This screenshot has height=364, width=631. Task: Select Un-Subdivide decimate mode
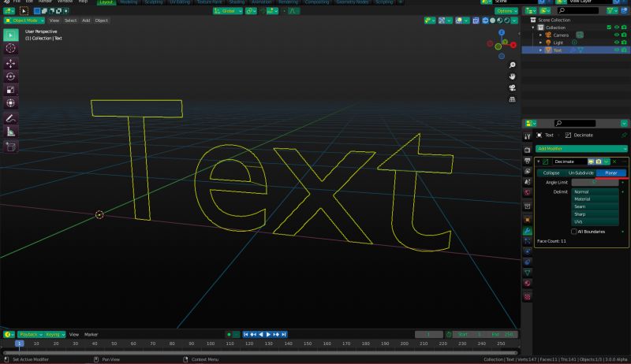(581, 173)
